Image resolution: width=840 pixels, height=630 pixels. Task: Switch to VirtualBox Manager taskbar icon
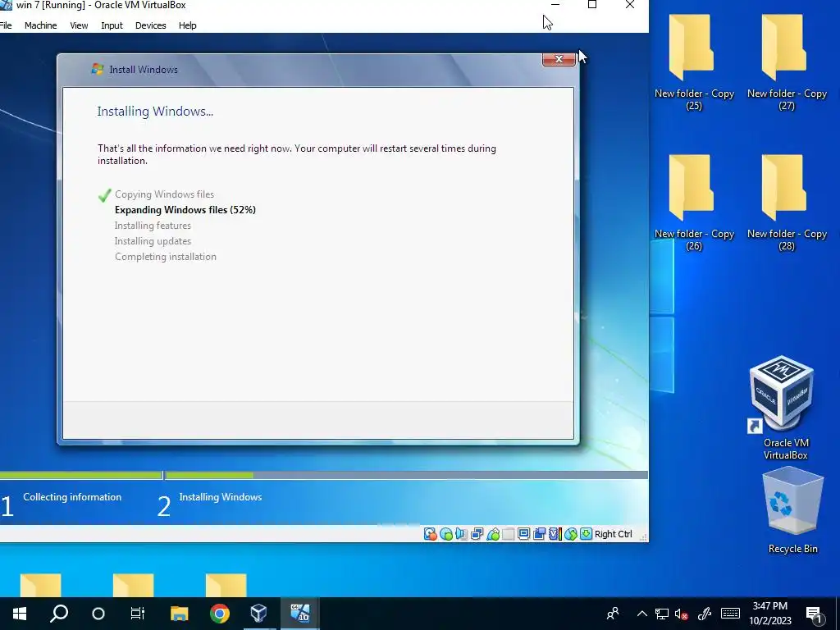(x=258, y=614)
